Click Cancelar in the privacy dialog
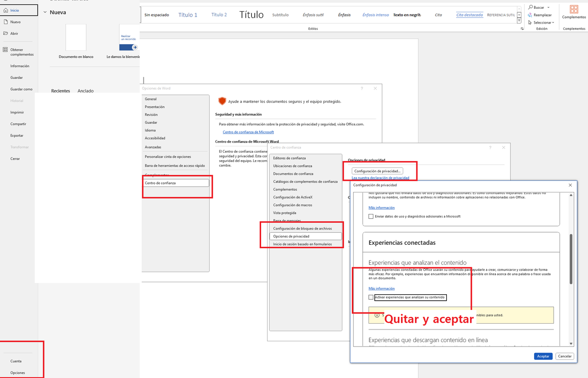Screen dimensions: 588x378 click(x=565, y=356)
